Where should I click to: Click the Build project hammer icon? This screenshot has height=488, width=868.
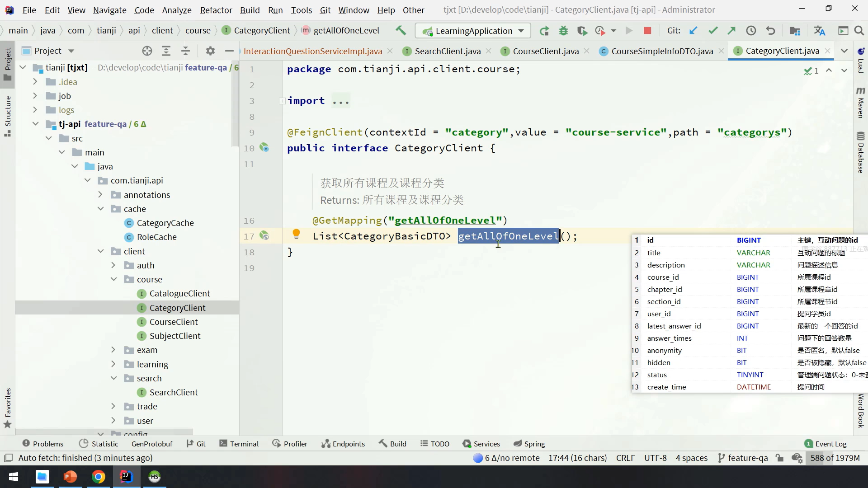[401, 30]
